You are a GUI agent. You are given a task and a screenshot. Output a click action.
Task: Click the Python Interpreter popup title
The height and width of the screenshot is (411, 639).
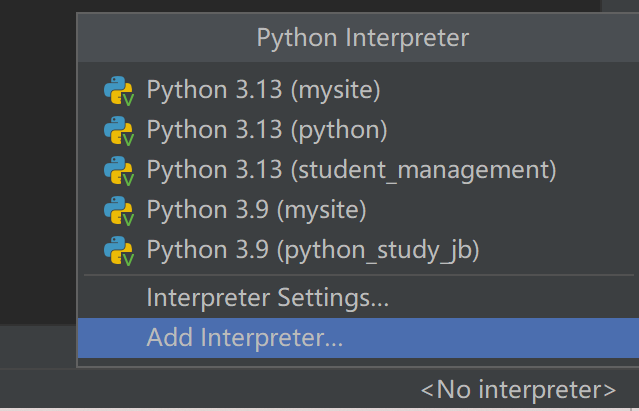coord(362,38)
